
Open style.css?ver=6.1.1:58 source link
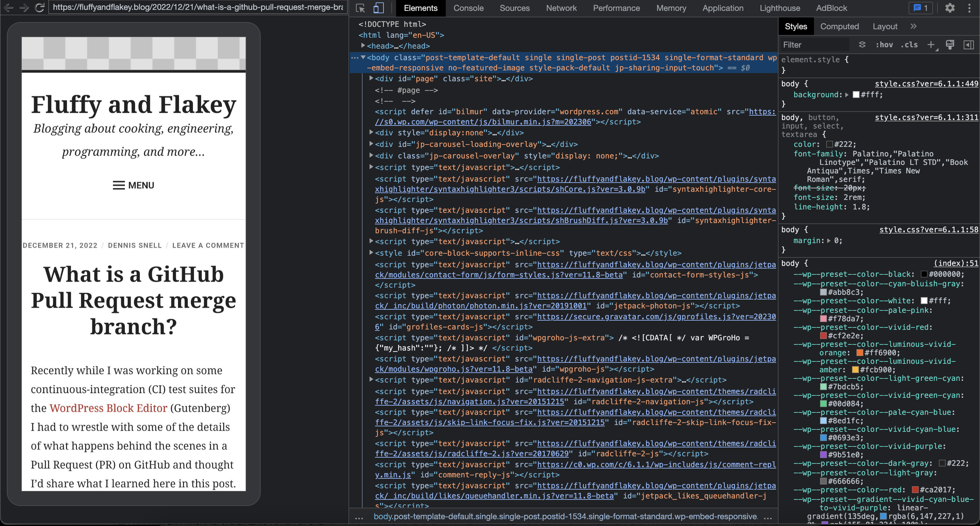tap(929, 230)
